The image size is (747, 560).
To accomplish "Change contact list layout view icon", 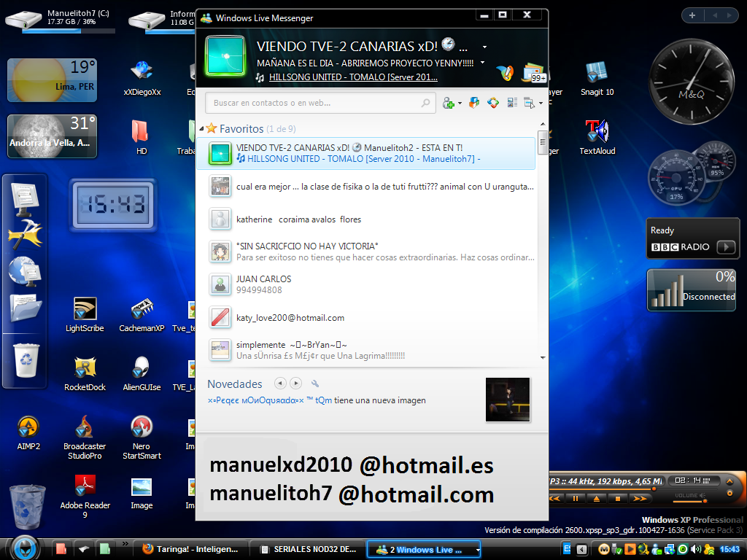I will click(512, 102).
